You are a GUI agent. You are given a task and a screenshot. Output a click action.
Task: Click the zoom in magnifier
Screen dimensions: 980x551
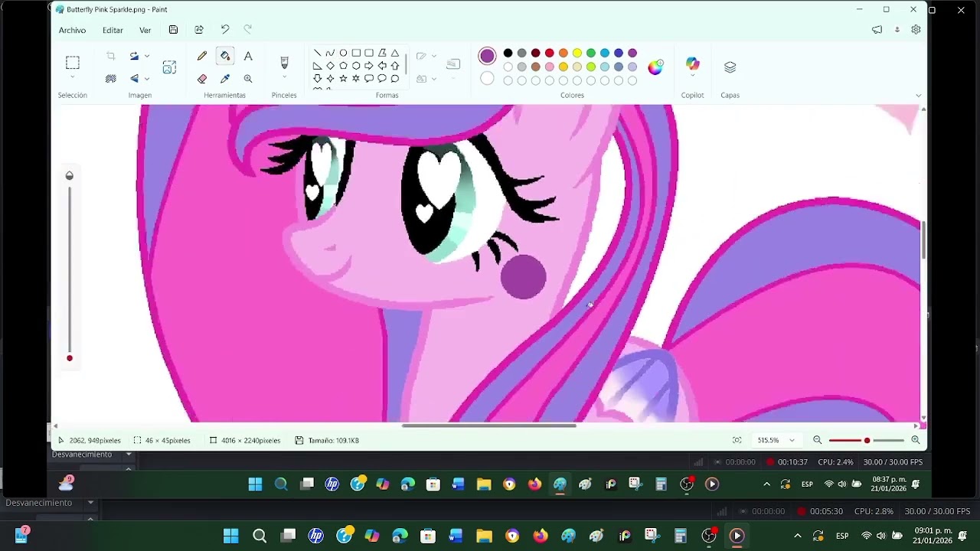click(x=916, y=440)
